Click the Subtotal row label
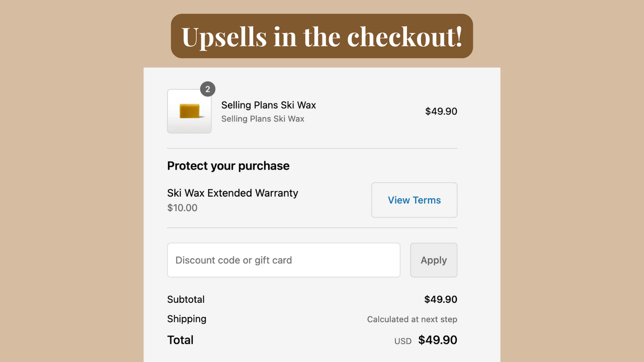The image size is (644, 362). click(186, 299)
